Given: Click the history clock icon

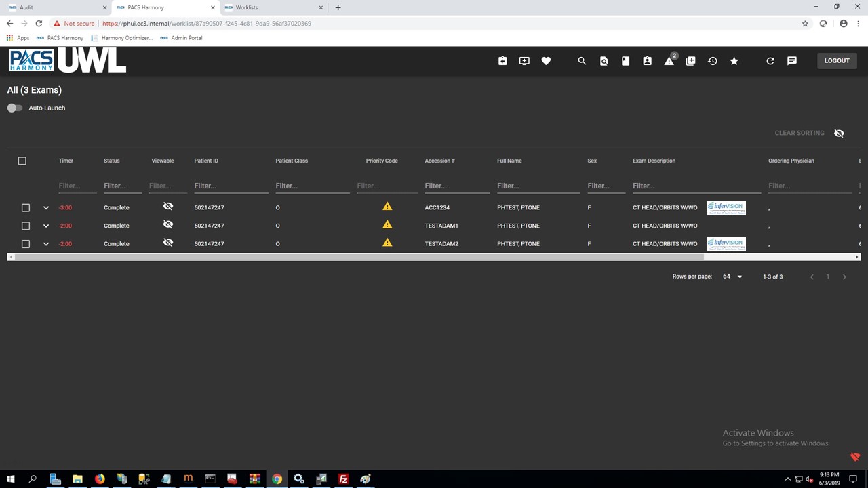Looking at the screenshot, I should coord(712,61).
